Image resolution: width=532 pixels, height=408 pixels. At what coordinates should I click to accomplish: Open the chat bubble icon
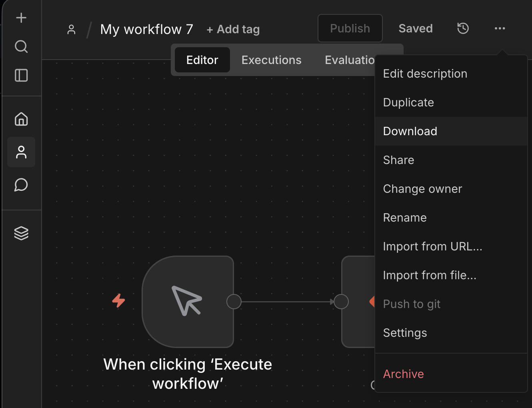21,185
